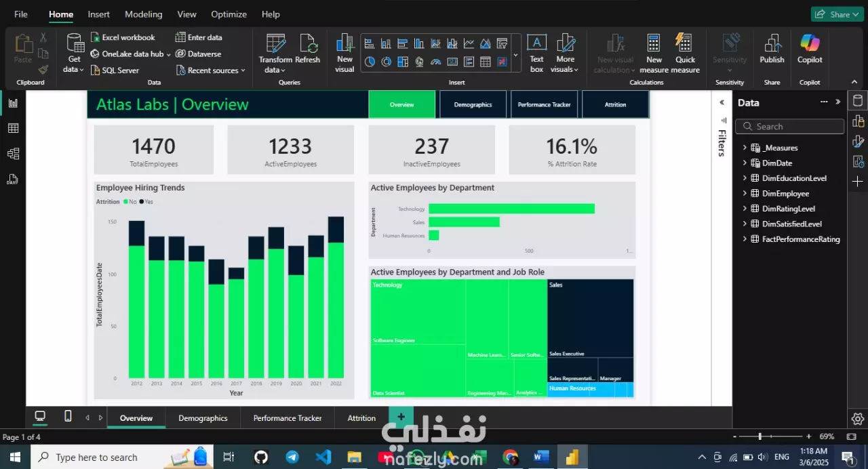Insert a stacked bar chart visual
This screenshot has width=868, height=469.
370,43
